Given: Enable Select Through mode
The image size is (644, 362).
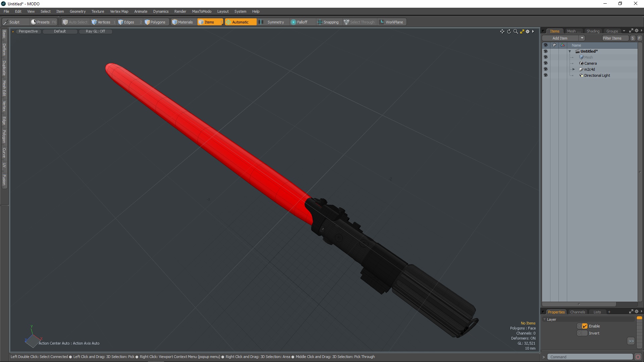Looking at the screenshot, I should pos(360,22).
